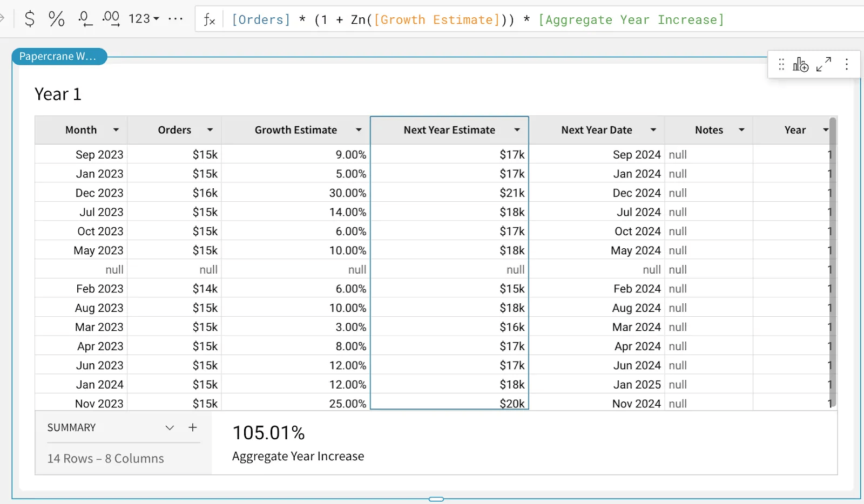Open the more formatting options ellipsis
Screen dimensions: 864x504
(x=175, y=19)
